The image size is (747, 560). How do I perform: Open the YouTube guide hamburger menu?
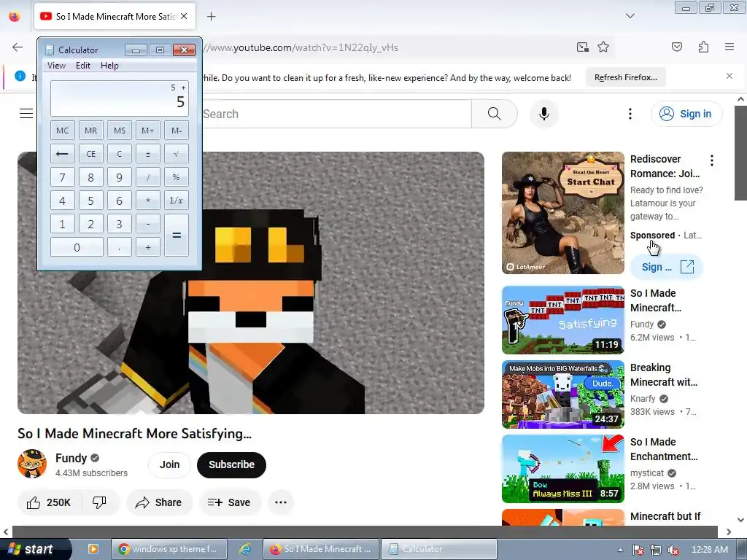[26, 113]
